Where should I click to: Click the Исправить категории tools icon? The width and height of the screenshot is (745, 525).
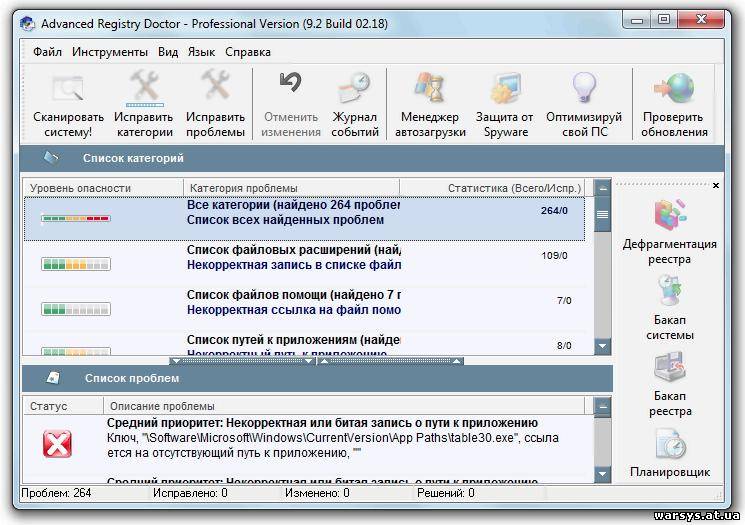[x=144, y=87]
